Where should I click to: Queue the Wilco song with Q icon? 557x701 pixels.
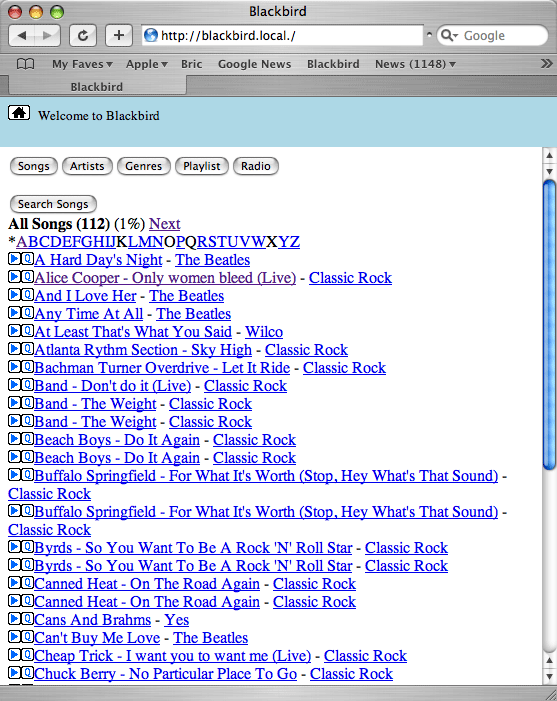click(x=27, y=330)
